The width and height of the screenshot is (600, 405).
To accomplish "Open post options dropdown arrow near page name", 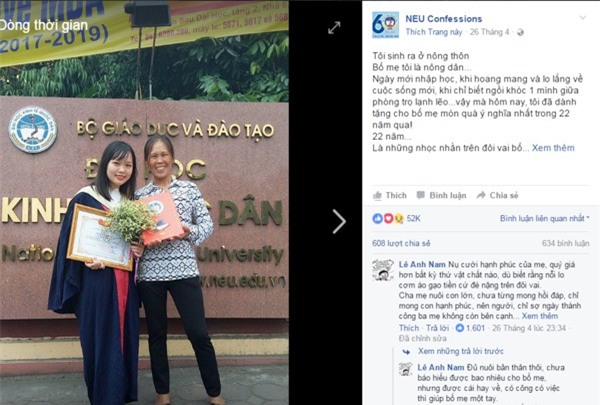I will [x=582, y=18].
